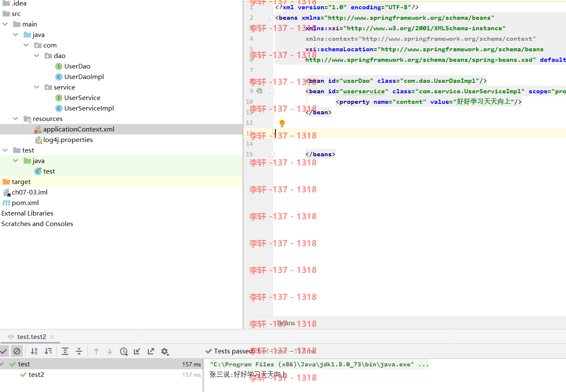Select Scratches and Consoles node

pos(37,224)
